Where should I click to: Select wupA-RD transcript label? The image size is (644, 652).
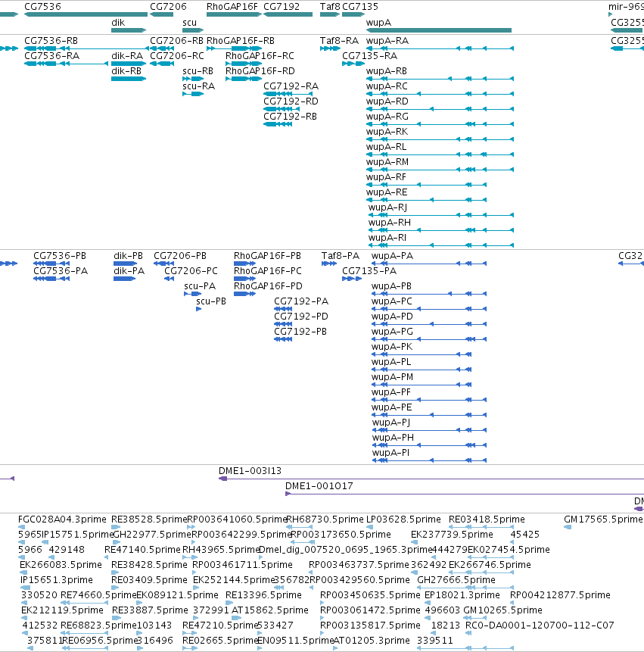click(387, 101)
